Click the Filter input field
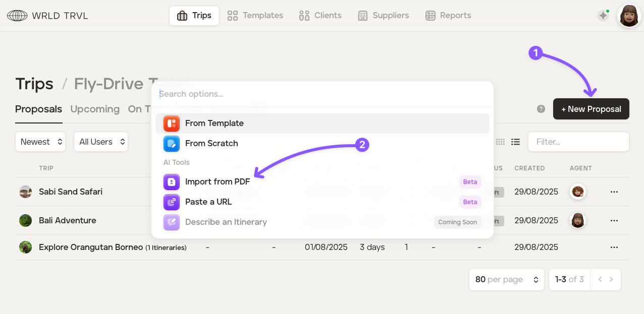644x314 pixels. pyautogui.click(x=578, y=142)
